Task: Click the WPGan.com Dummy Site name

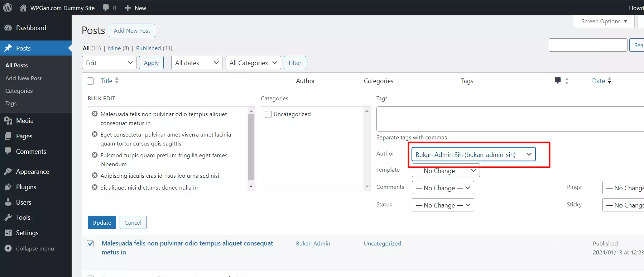Action: (62, 8)
